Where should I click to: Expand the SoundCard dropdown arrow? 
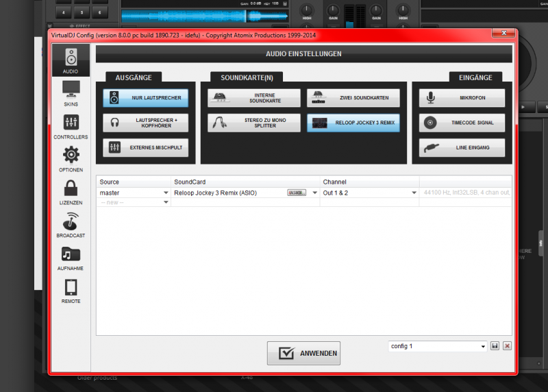point(314,193)
